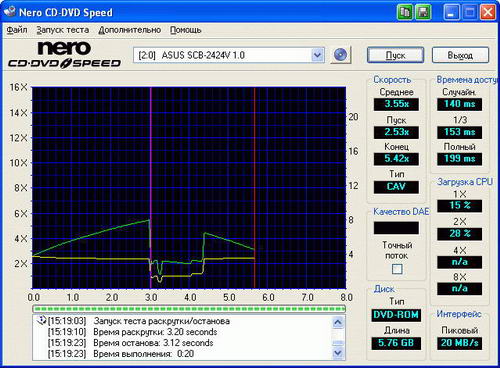Click the disc length value 5.76 GB

coord(396,343)
